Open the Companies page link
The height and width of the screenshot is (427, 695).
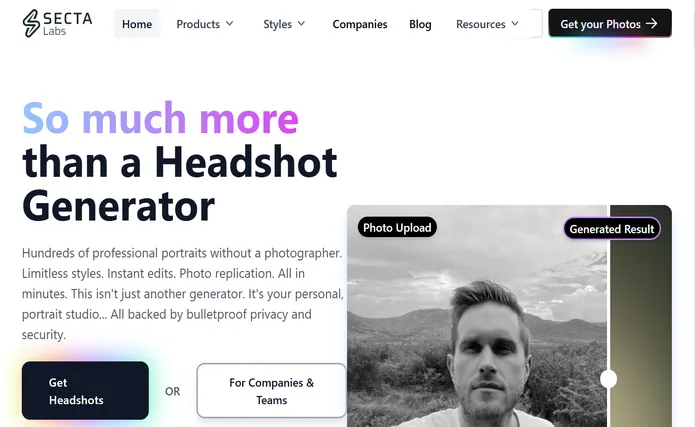(x=360, y=24)
